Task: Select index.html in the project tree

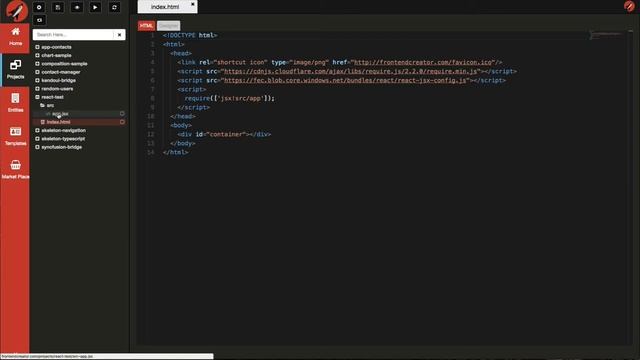Action: tap(58, 122)
